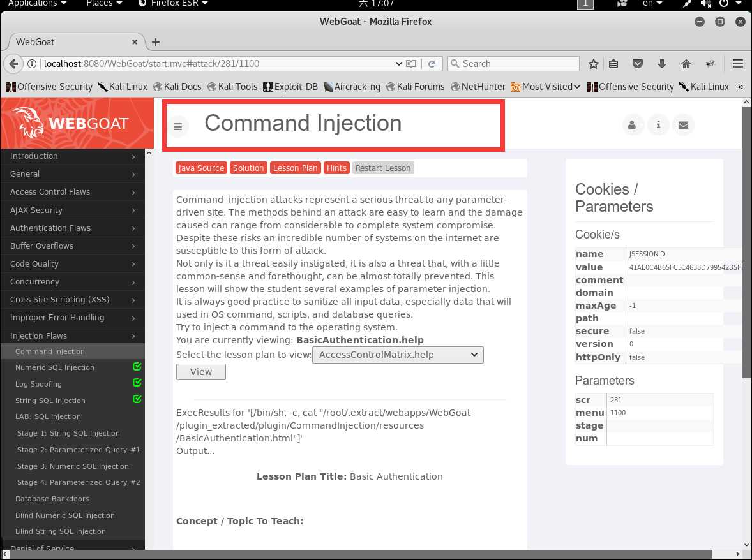Click the Numeric SQL Injection completed checkmark
The height and width of the screenshot is (560, 752).
tap(137, 367)
